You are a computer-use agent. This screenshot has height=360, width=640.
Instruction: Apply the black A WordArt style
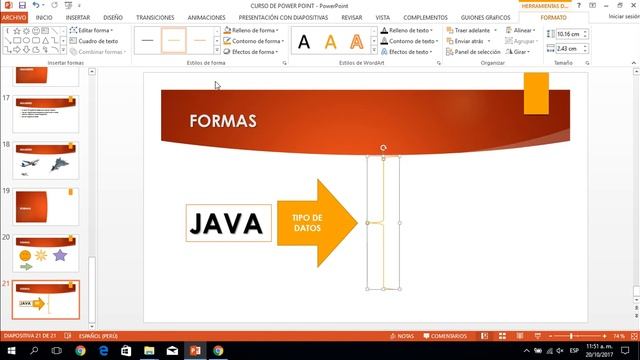(304, 42)
